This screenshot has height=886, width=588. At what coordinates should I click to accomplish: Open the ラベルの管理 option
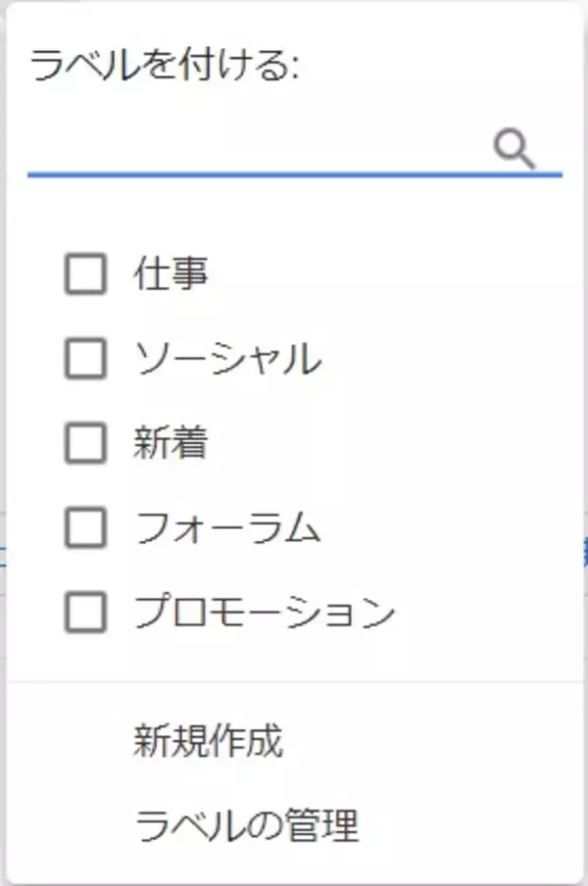(x=246, y=826)
